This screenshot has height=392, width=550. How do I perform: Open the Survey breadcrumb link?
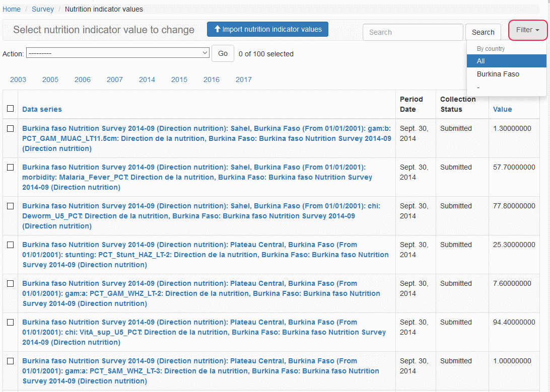[43, 9]
